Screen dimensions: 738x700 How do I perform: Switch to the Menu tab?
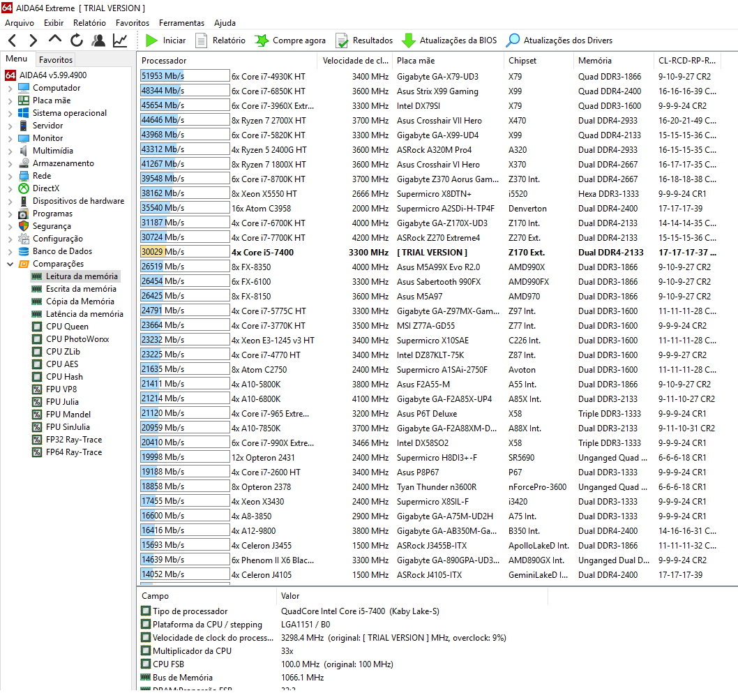[x=17, y=59]
